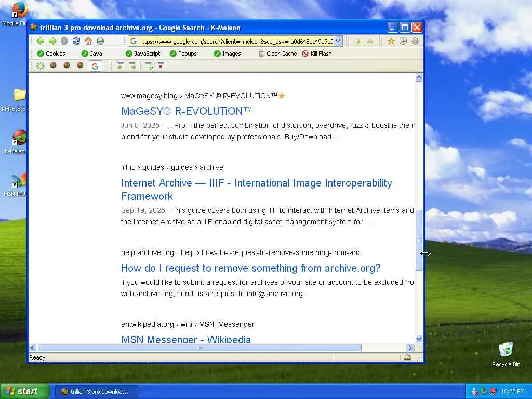Click the red security shield tray icon
The height and width of the screenshot is (399, 532).
tap(493, 392)
